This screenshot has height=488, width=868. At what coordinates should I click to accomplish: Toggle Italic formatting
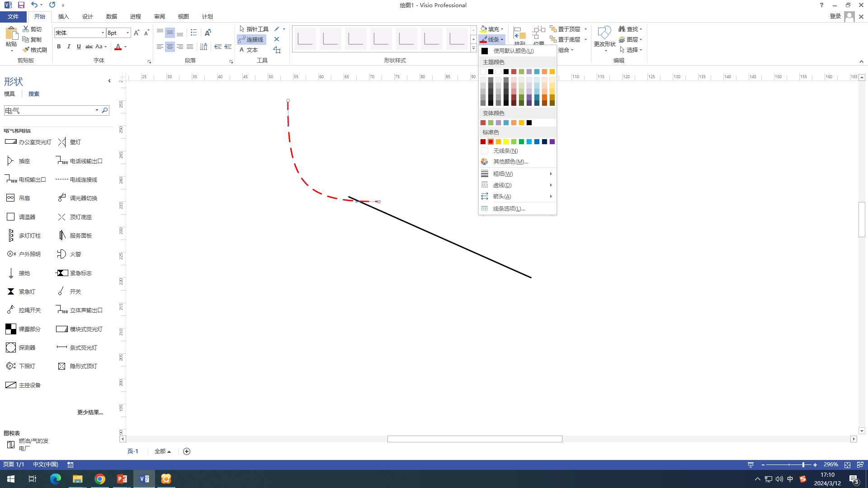coord(69,47)
